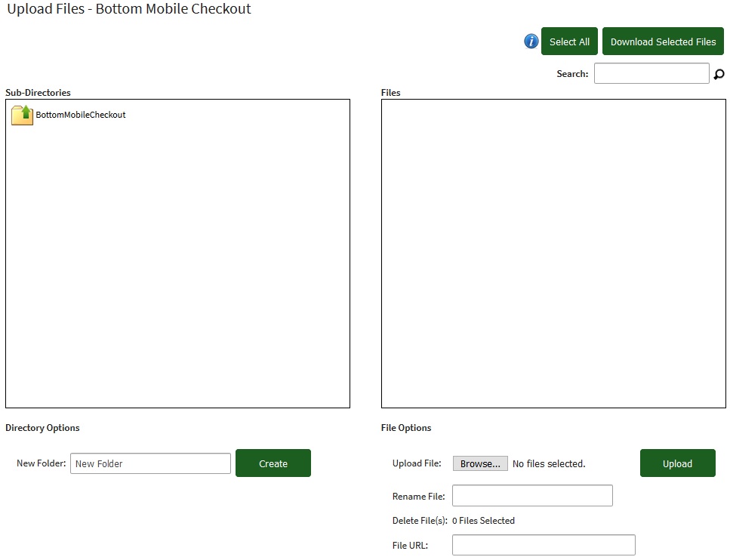The height and width of the screenshot is (560, 730).
Task: Click the Upload Files page heading
Action: coord(129,10)
